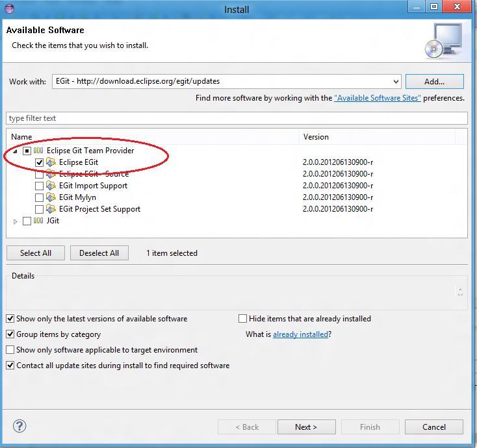This screenshot has width=477, height=448.
Task: Open the already installed link
Action: 300,334
